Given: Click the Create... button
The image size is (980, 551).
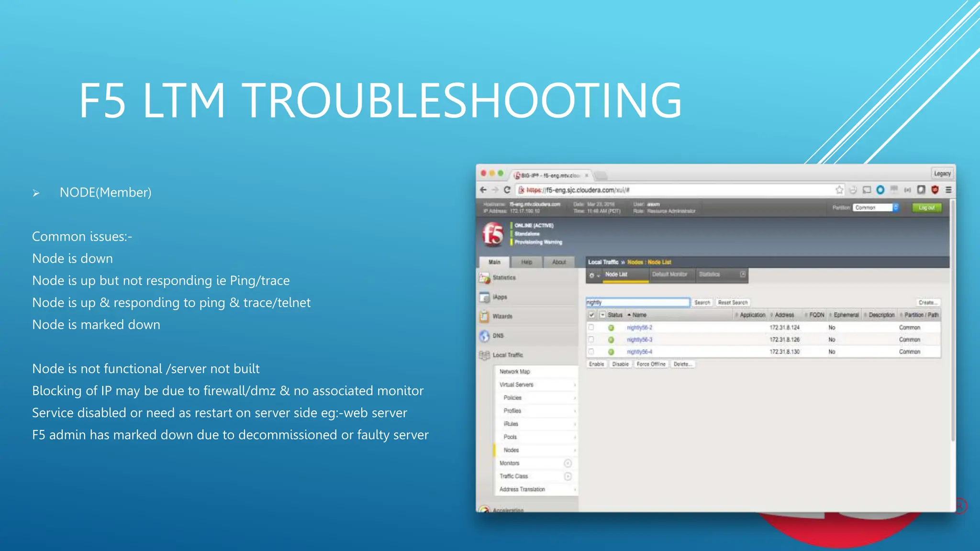Looking at the screenshot, I should coord(928,302).
